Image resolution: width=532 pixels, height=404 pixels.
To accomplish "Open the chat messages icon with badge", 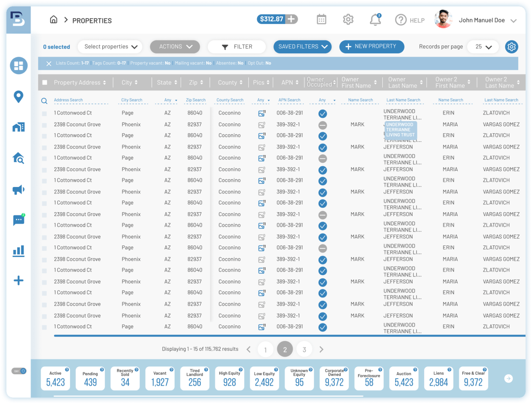I will click(x=18, y=221).
